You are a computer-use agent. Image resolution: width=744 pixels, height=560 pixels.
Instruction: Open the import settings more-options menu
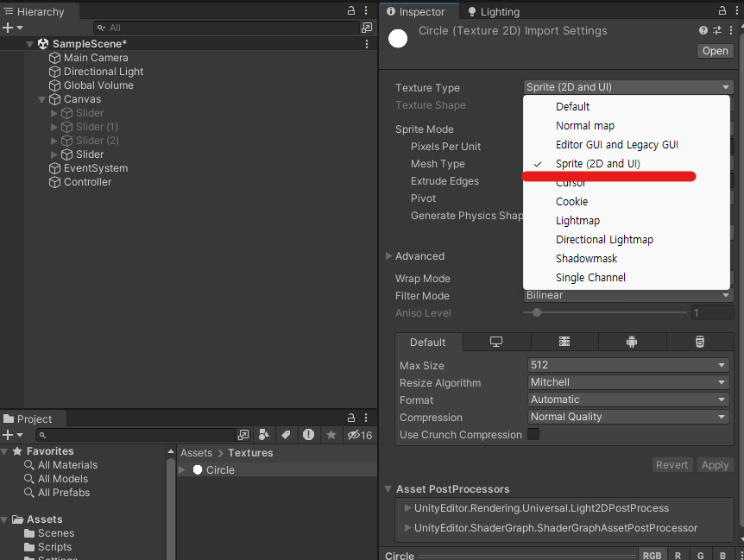point(731,30)
